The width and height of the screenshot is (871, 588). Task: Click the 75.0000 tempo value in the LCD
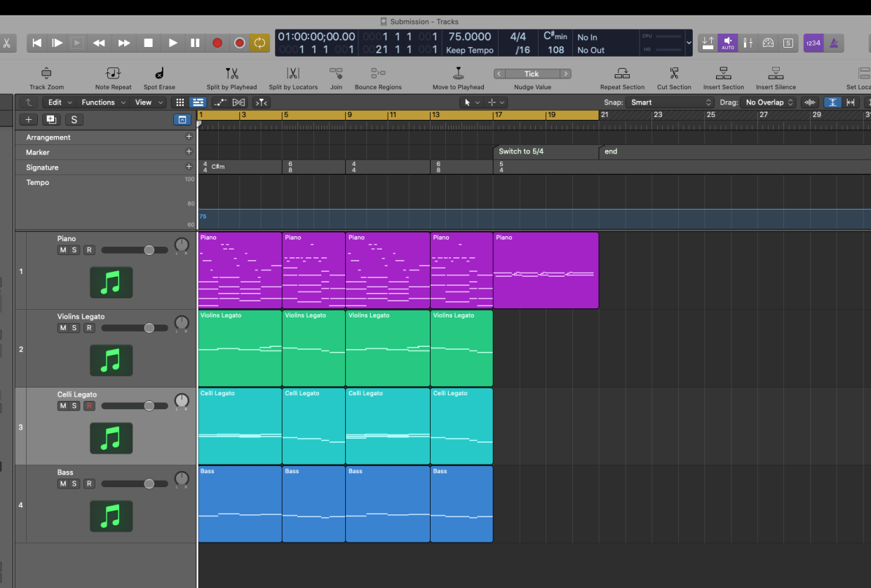pyautogui.click(x=470, y=36)
